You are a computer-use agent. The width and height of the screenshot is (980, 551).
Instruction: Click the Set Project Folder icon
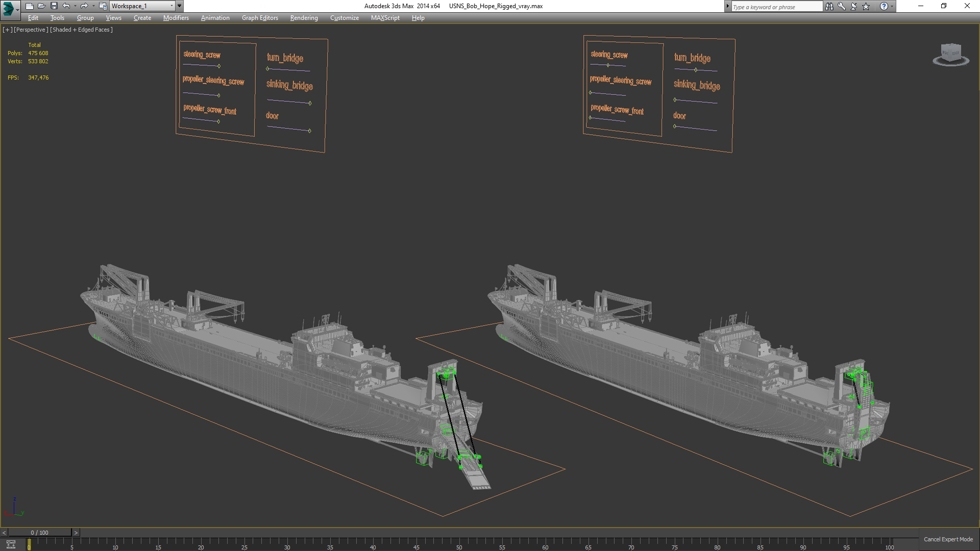pos(103,6)
